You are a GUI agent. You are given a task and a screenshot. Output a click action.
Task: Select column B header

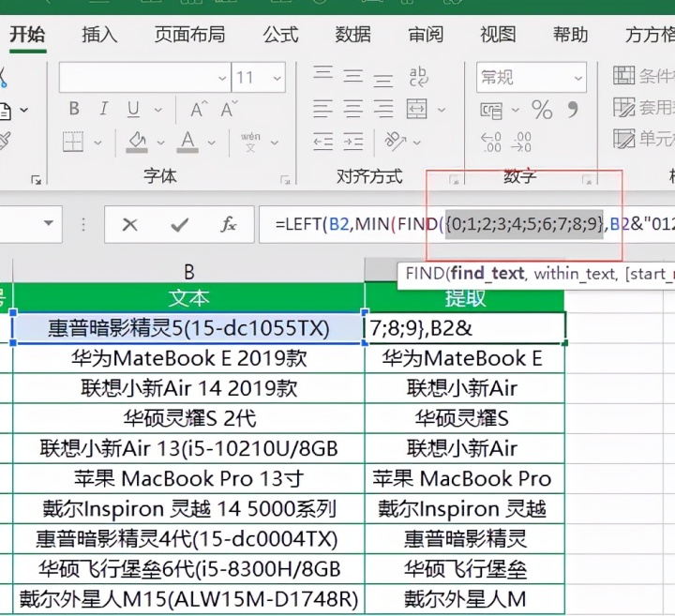point(188,272)
